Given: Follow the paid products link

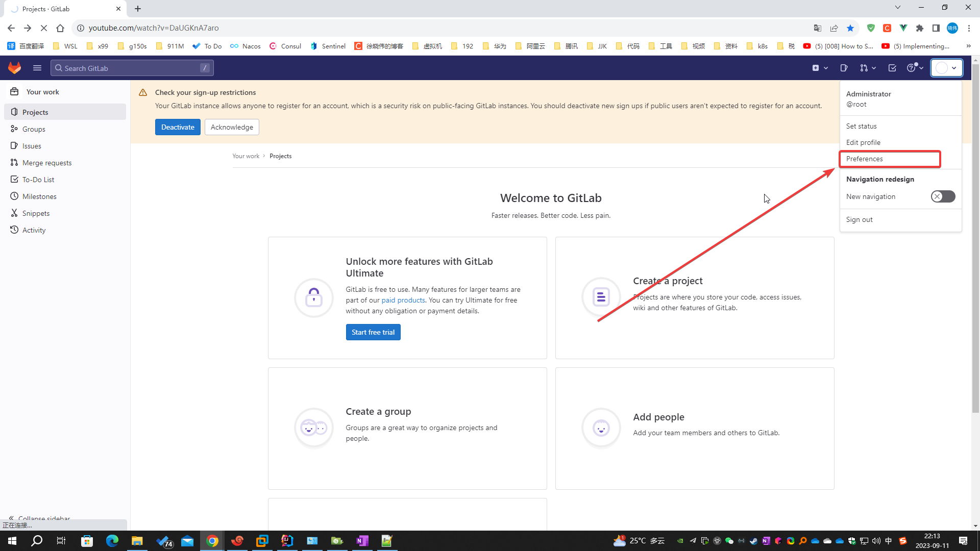Looking at the screenshot, I should [x=403, y=300].
